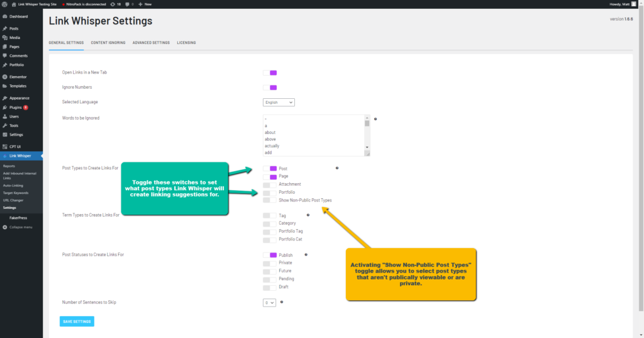644x338 pixels.
Task: Enable the Portfolio Tag switch
Action: 270,232
